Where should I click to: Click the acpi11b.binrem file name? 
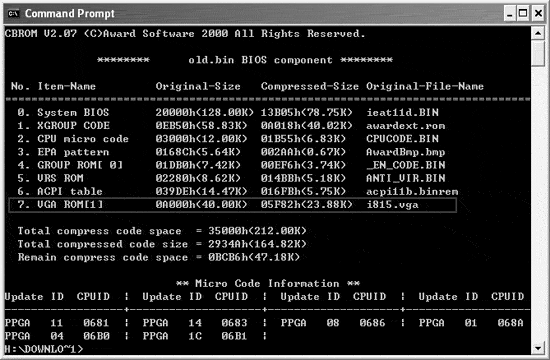pyautogui.click(x=412, y=192)
